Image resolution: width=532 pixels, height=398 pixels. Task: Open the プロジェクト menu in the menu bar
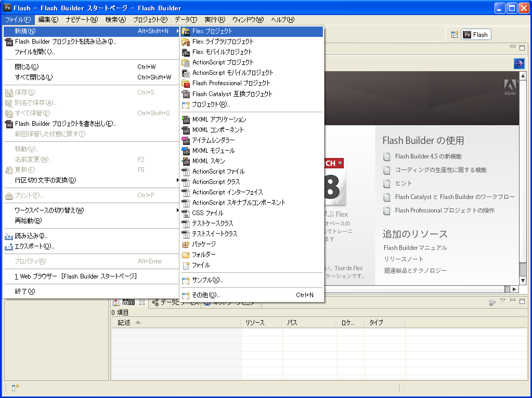pyautogui.click(x=150, y=20)
